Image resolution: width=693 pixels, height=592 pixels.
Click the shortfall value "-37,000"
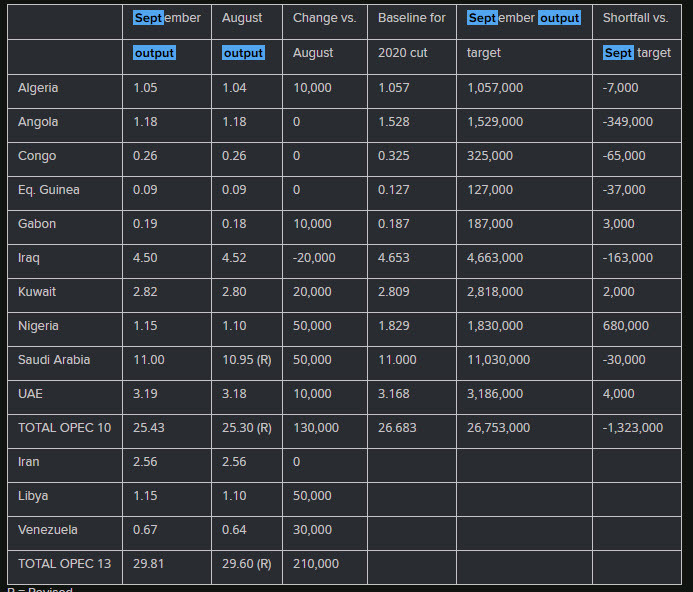point(624,190)
